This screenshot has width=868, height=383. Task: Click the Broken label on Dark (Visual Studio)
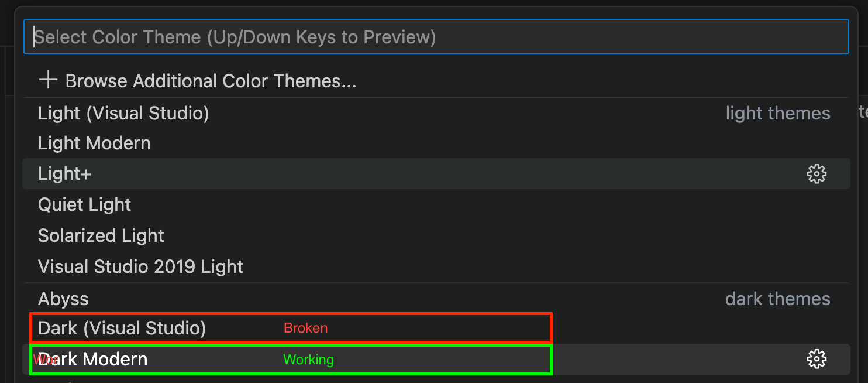pos(305,328)
